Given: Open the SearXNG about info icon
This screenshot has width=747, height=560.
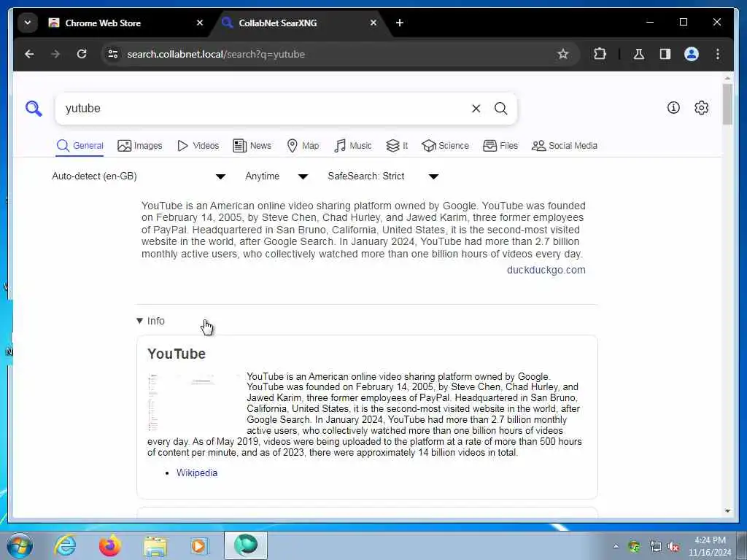Looking at the screenshot, I should pyautogui.click(x=673, y=108).
